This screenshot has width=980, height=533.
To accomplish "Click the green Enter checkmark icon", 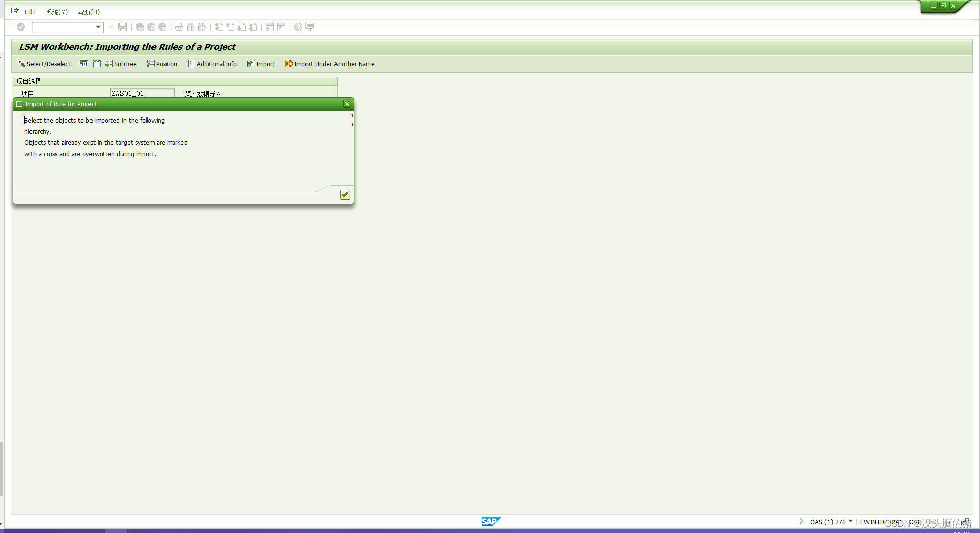I will [21, 27].
